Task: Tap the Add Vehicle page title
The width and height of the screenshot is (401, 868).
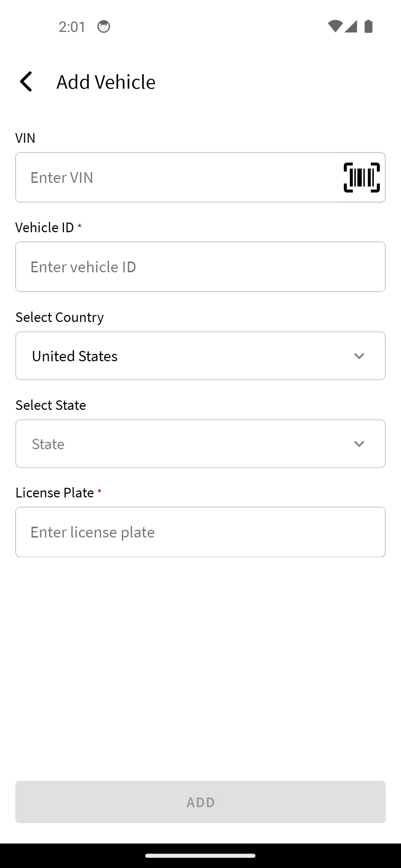Action: [106, 82]
